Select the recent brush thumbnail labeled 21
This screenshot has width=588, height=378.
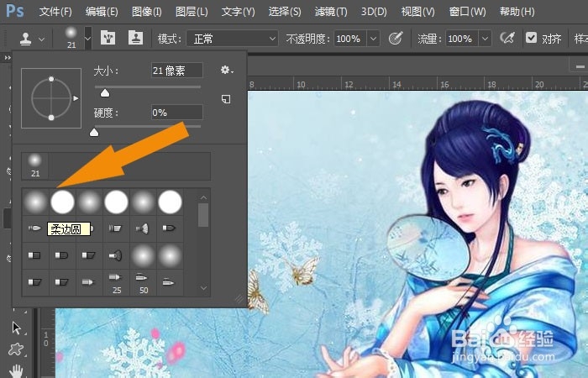click(x=35, y=165)
